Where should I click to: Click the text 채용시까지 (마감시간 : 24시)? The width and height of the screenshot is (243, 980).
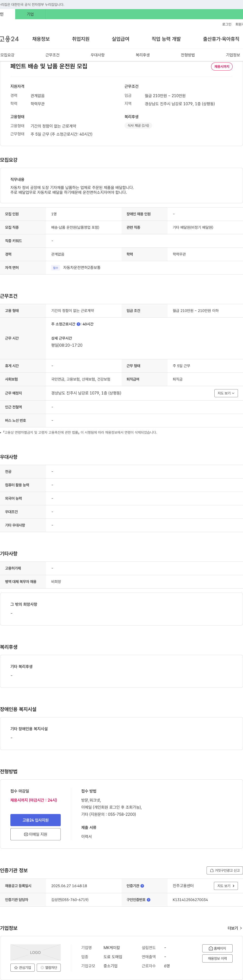tap(33, 800)
